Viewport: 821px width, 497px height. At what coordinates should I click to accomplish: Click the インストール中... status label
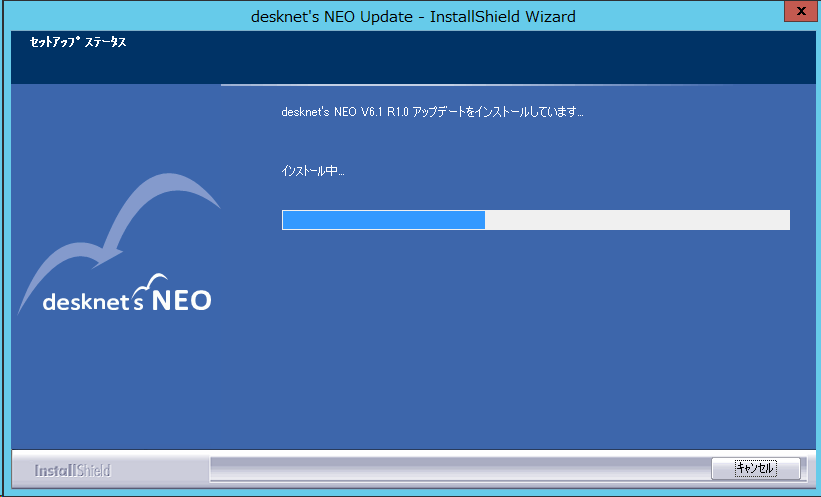(313, 171)
